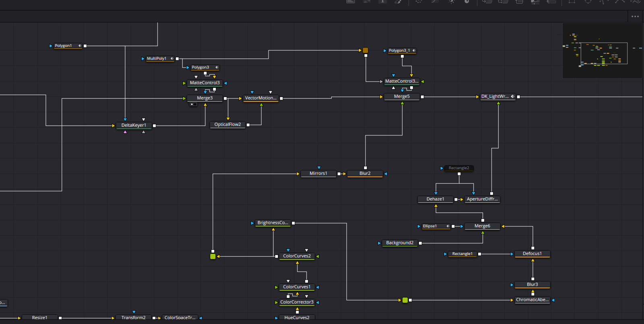Click the animation indicator on Polygon3 node
Viewport: 644px width, 324px height.
click(x=217, y=67)
